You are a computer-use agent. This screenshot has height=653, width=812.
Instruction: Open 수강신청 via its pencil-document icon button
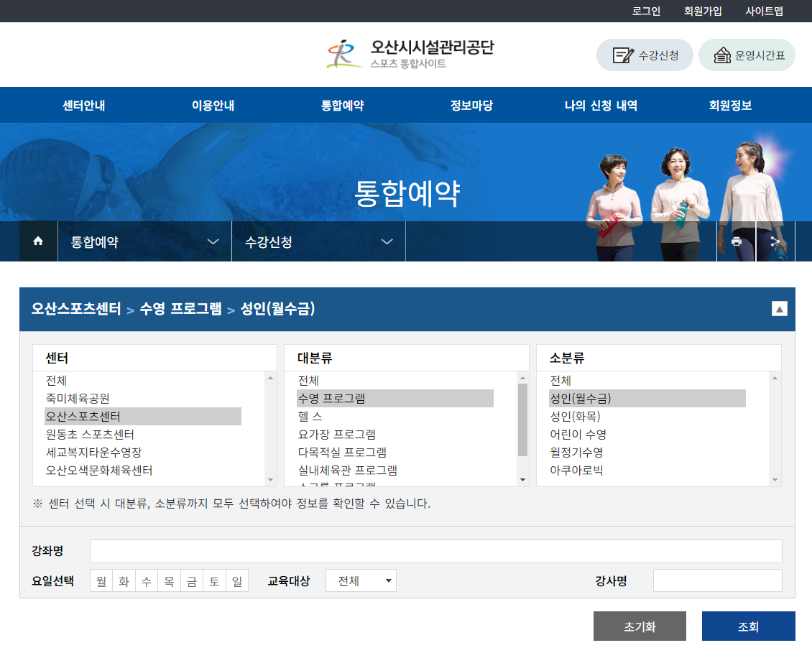point(645,55)
